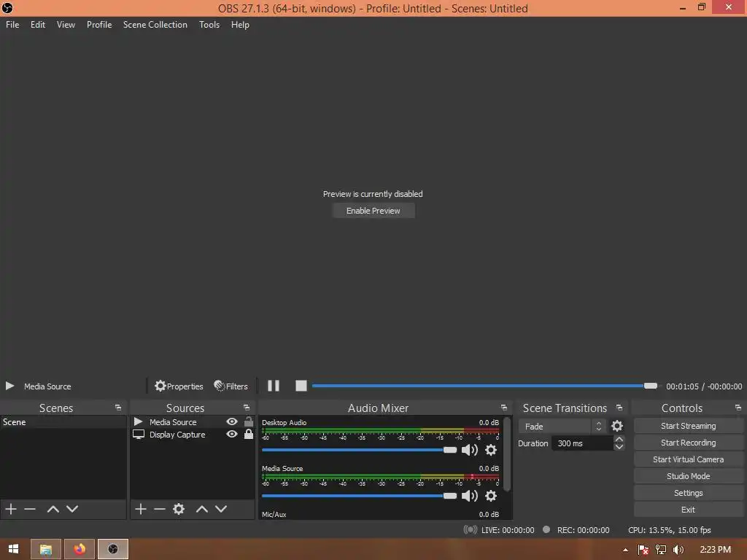This screenshot has width=747, height=560.
Task: Pause the media source playback
Action: (274, 386)
